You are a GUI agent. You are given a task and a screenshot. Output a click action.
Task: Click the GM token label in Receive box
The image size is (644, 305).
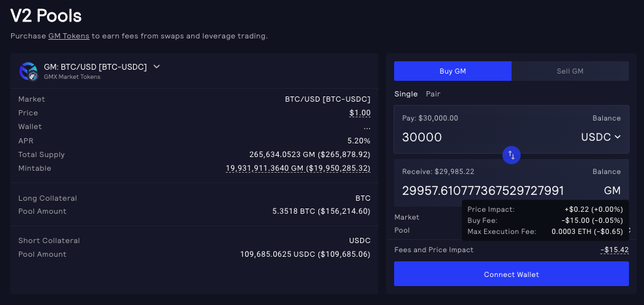(x=612, y=191)
